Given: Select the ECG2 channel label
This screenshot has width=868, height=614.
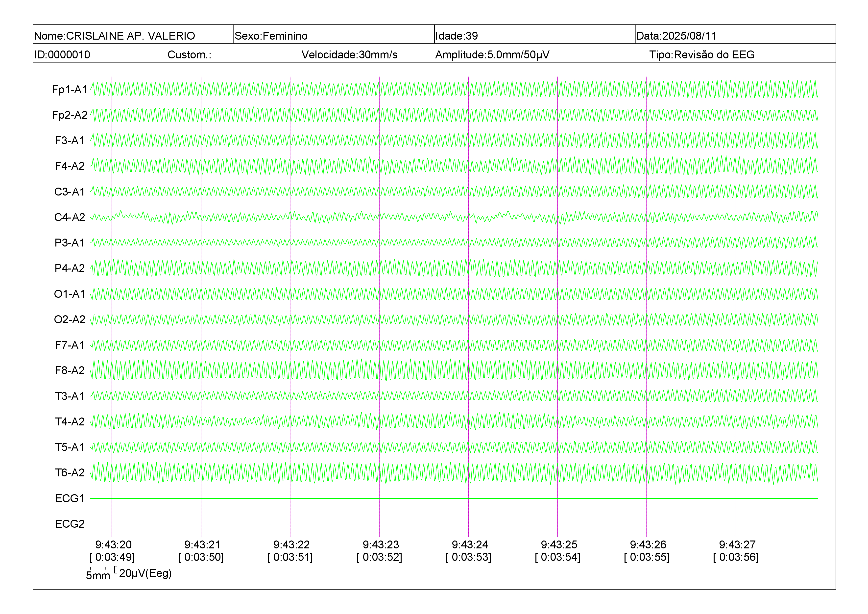Looking at the screenshot, I should tap(70, 524).
